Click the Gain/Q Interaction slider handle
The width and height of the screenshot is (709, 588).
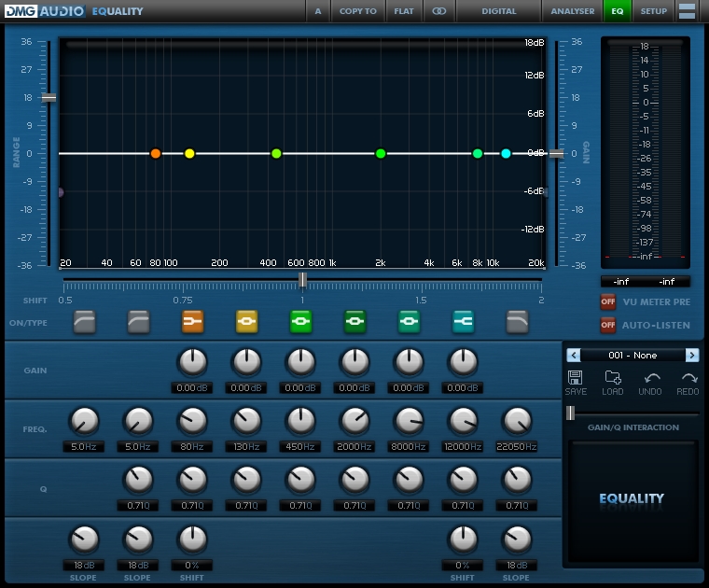tap(571, 413)
